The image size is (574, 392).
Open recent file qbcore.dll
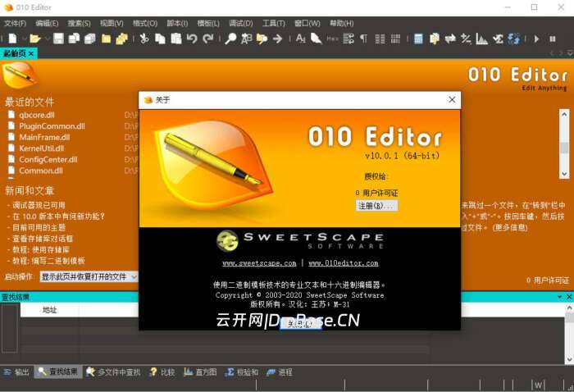(37, 115)
